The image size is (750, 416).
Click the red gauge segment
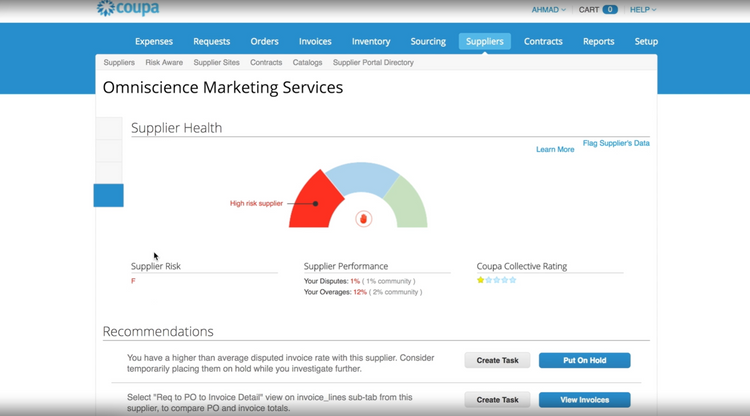[x=313, y=206]
